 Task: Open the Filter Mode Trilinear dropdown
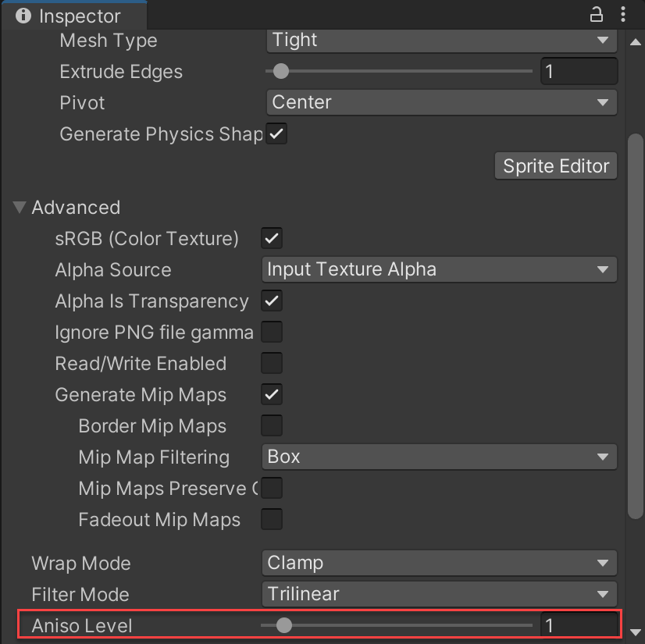[439, 594]
